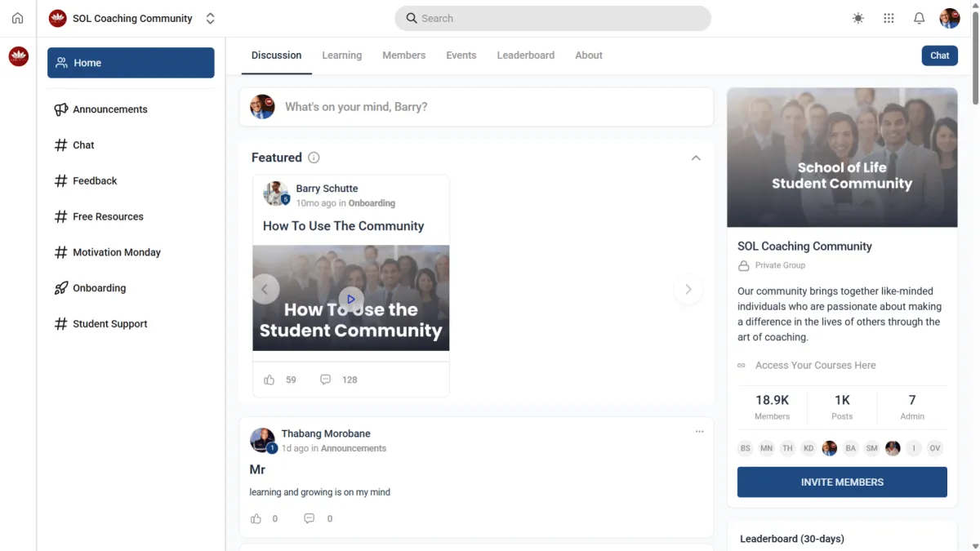Switch to the Events tab

pyautogui.click(x=461, y=56)
